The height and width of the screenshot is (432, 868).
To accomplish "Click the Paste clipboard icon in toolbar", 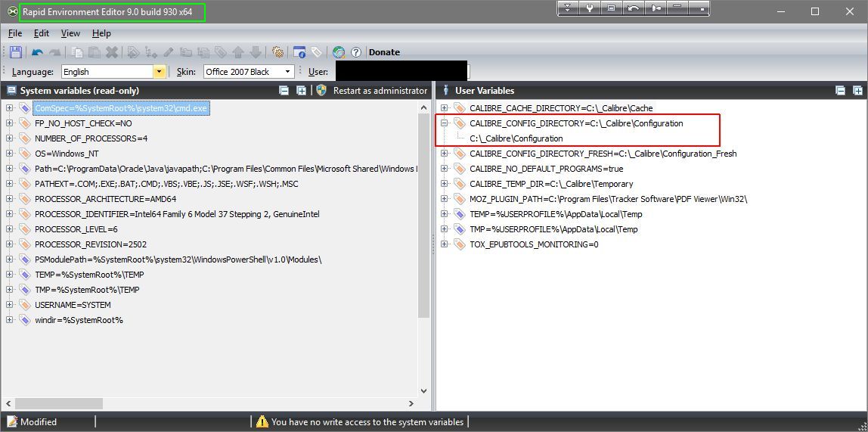I will click(x=95, y=52).
